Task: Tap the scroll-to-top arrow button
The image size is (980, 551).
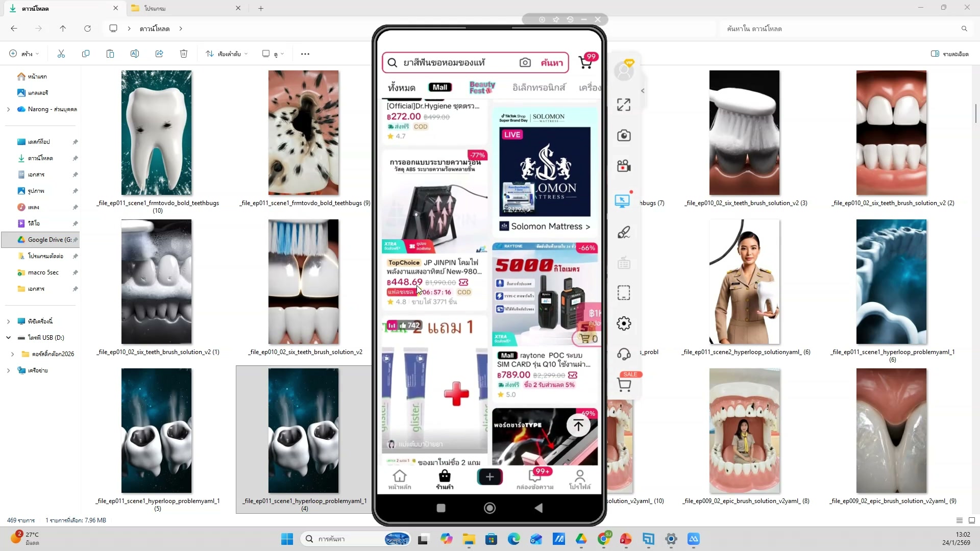Action: [x=578, y=425]
